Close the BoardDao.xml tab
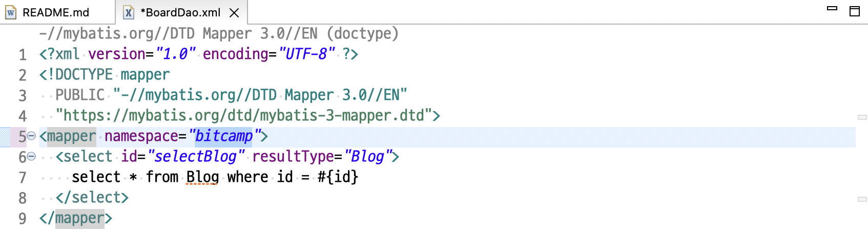The image size is (868, 252). (x=234, y=13)
